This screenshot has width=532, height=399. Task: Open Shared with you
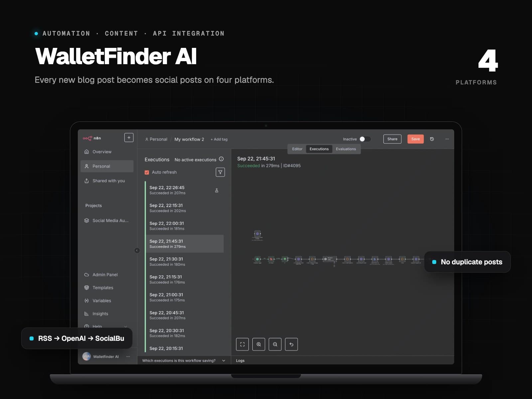click(x=107, y=181)
